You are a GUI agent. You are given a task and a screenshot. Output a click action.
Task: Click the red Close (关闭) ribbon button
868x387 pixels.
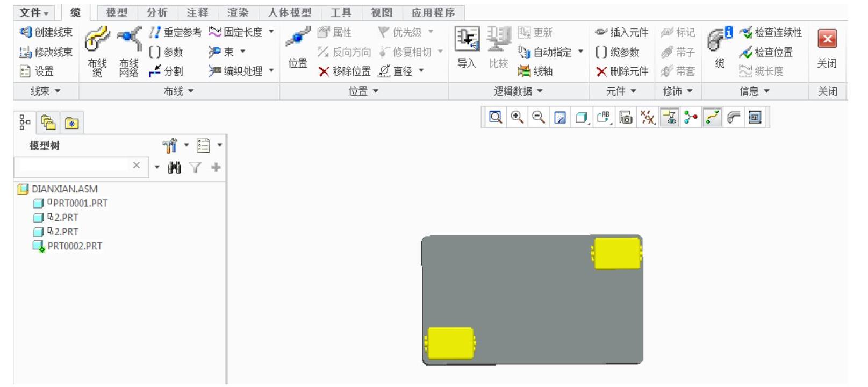point(827,39)
